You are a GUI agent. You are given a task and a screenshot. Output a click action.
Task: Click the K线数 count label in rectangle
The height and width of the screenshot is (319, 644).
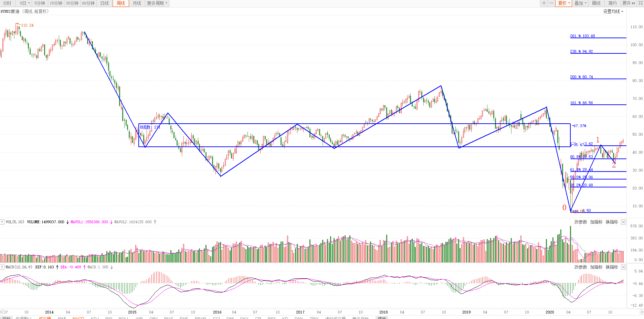coord(150,127)
